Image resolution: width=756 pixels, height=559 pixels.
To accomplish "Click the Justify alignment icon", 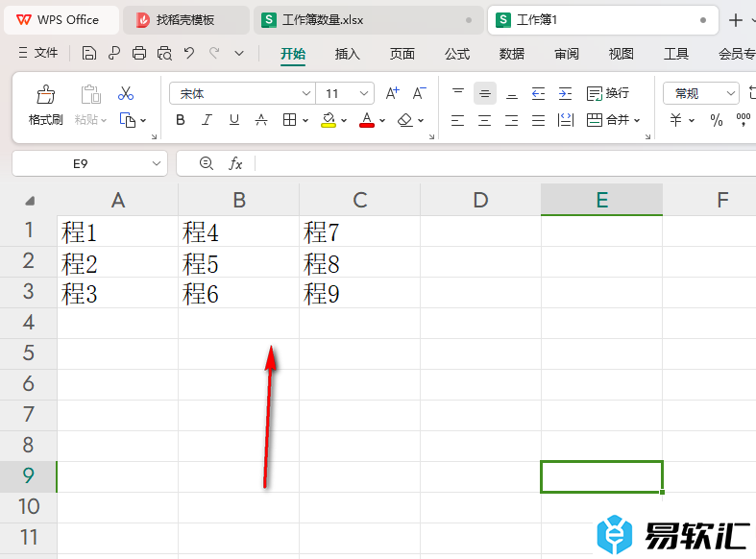I will (538, 120).
